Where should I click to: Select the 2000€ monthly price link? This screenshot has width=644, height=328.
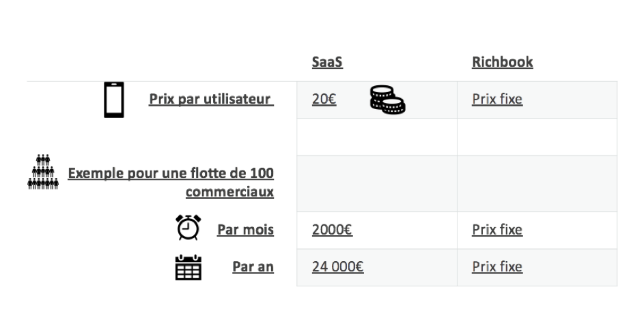click(x=333, y=230)
